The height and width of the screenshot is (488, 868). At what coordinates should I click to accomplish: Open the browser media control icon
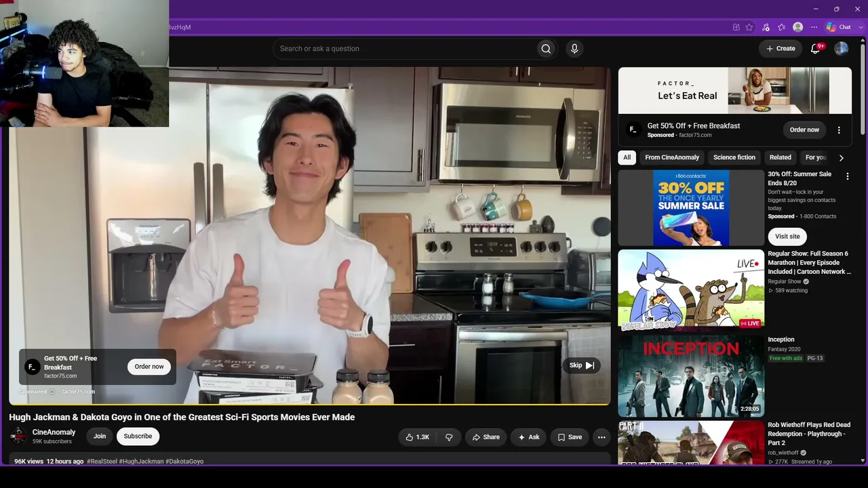[x=766, y=27]
